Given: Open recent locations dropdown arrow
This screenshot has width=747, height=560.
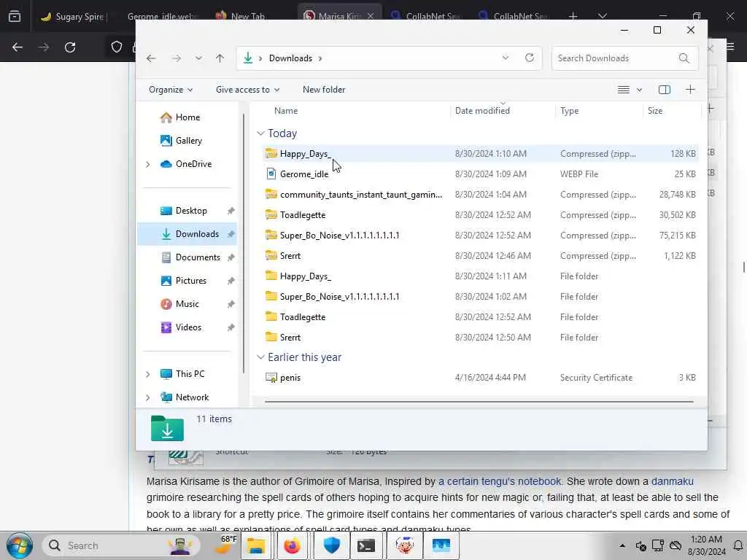Looking at the screenshot, I should tap(198, 58).
